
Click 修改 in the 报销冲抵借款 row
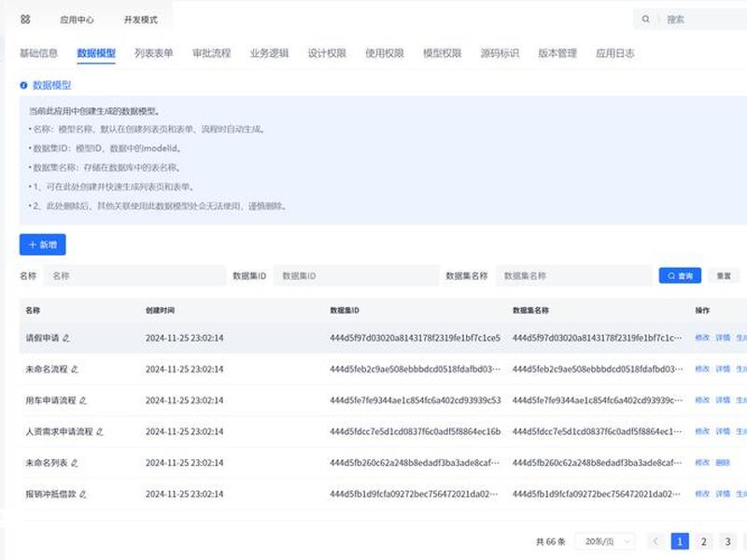702,494
